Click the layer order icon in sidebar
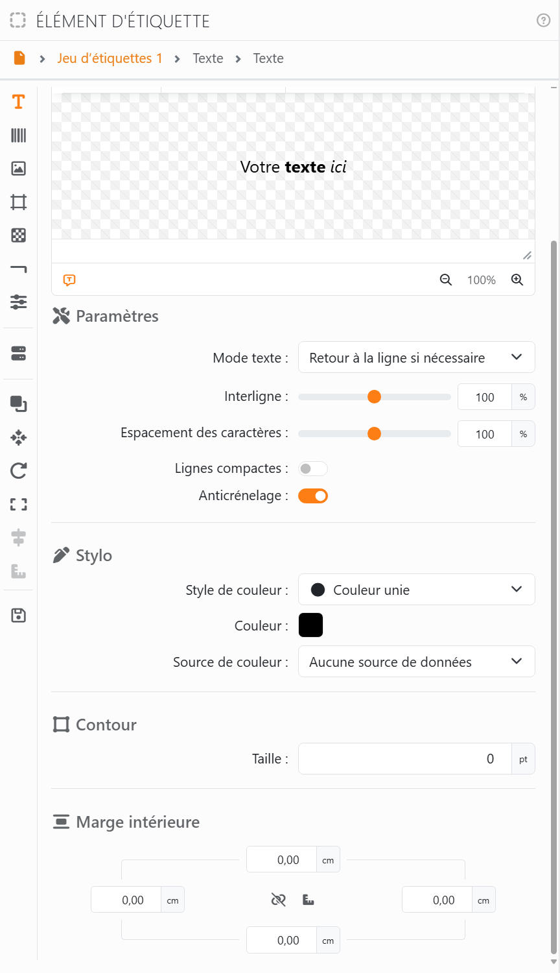Screen dimensions: 560x973 tap(18, 403)
